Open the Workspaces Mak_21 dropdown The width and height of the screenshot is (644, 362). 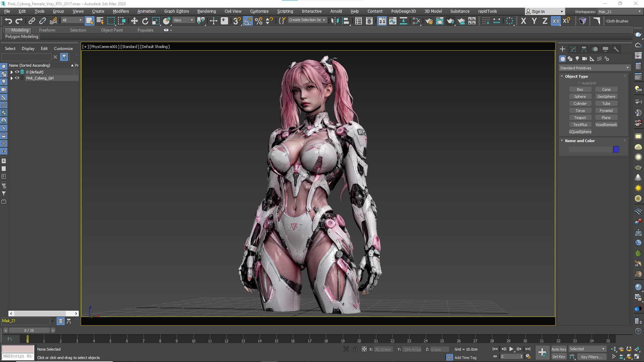[620, 12]
